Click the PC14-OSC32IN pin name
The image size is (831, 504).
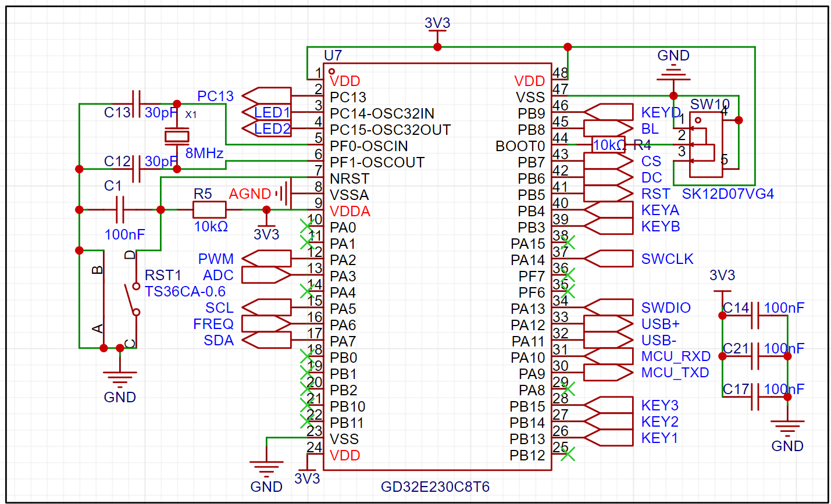pos(382,113)
